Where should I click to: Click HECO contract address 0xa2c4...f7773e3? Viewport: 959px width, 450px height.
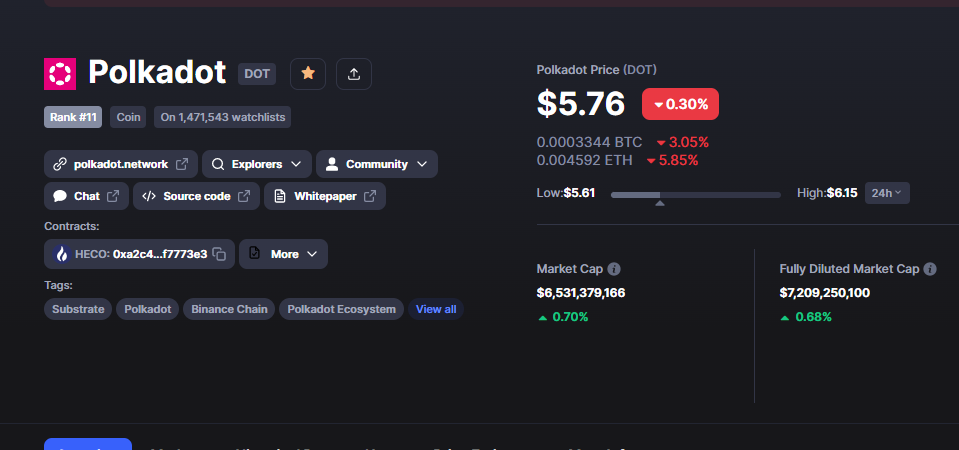(160, 254)
